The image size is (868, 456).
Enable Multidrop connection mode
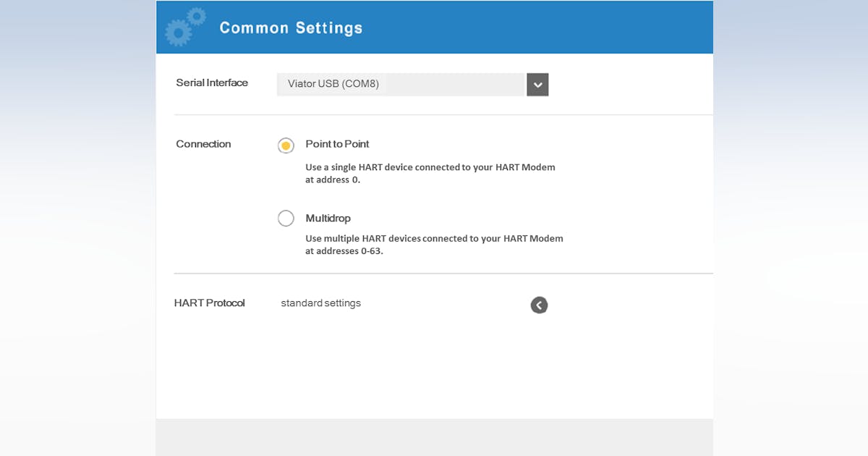click(x=286, y=218)
